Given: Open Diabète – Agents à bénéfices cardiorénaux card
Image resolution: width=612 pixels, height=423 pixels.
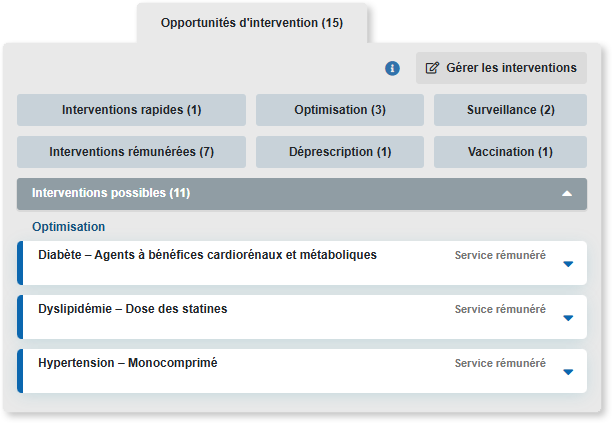Looking at the screenshot, I should click(302, 263).
